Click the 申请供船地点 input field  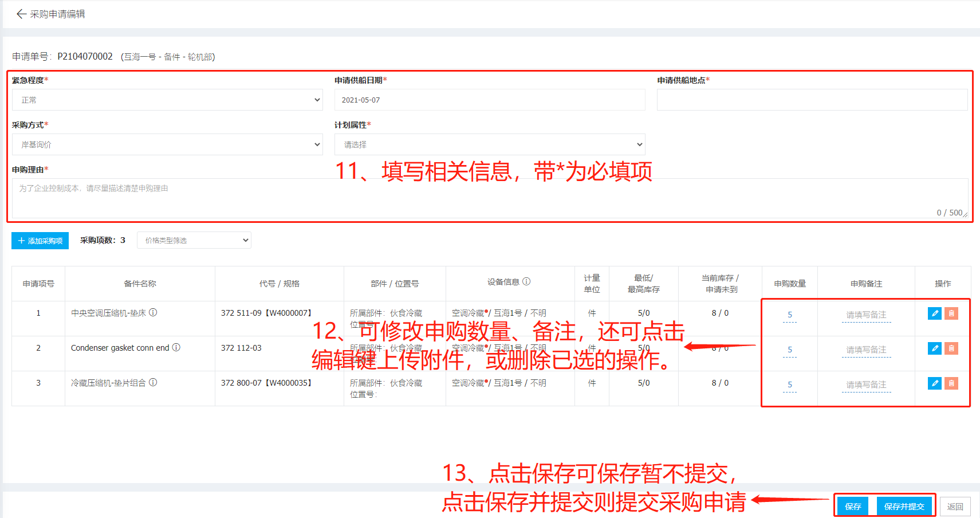tap(812, 100)
